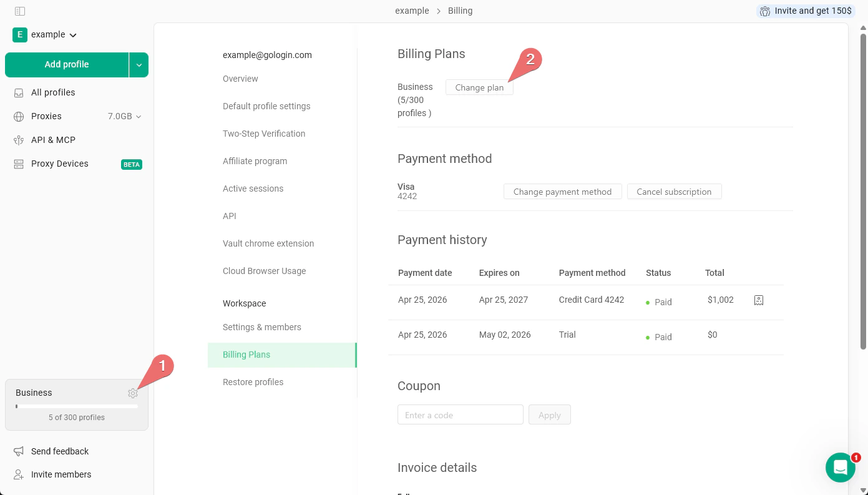Open API & MCP in sidebar
The height and width of the screenshot is (495, 868).
pyautogui.click(x=53, y=140)
